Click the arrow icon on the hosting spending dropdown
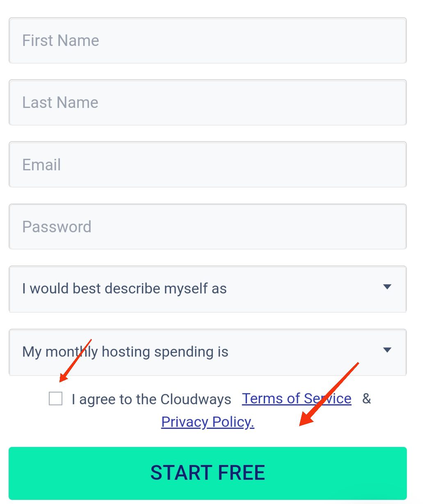 click(x=387, y=350)
